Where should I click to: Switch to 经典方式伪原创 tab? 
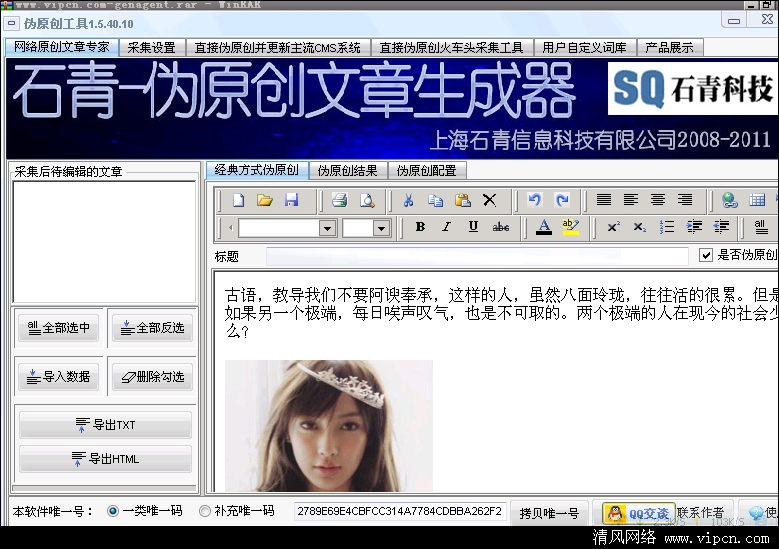tap(257, 170)
